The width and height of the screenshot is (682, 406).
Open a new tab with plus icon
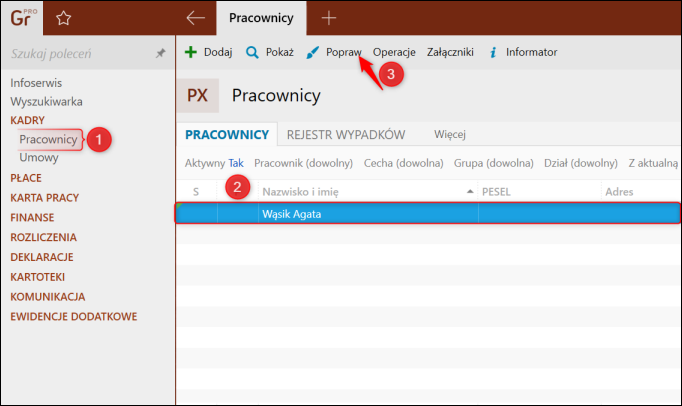pyautogui.click(x=328, y=18)
